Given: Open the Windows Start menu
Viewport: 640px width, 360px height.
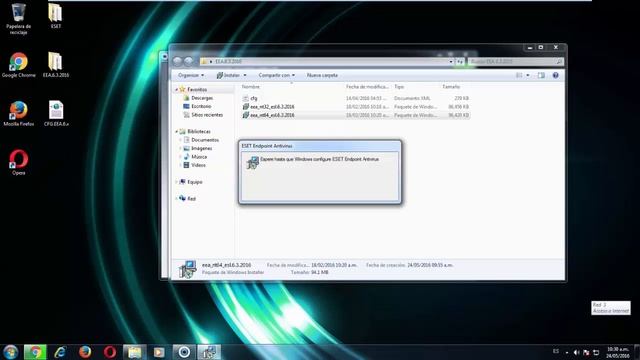Looking at the screenshot, I should 10,352.
